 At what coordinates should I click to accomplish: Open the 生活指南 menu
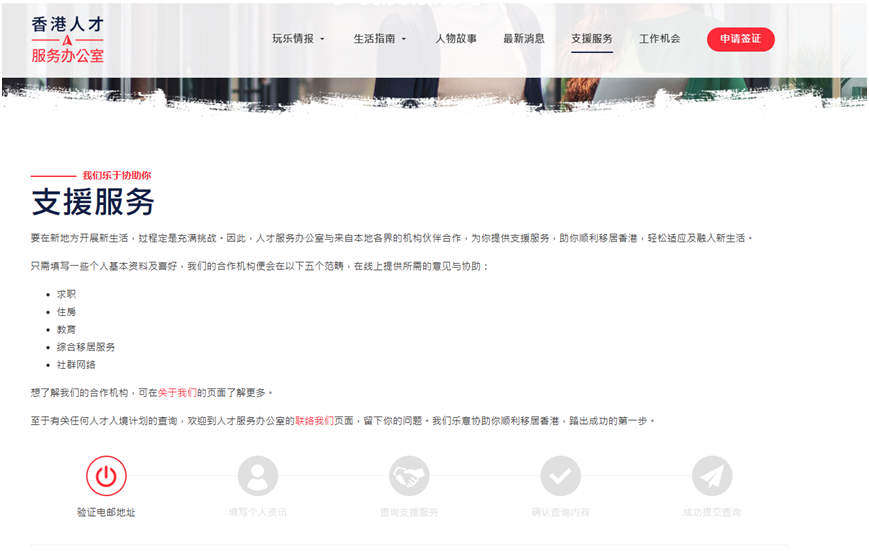(375, 39)
